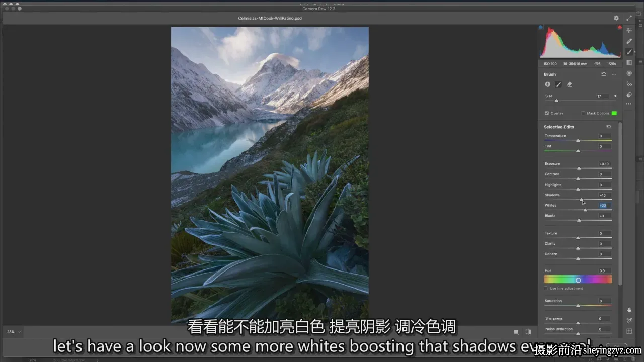The image size is (644, 362).
Task: Adjust the Blacks slider handle
Action: pyautogui.click(x=579, y=220)
